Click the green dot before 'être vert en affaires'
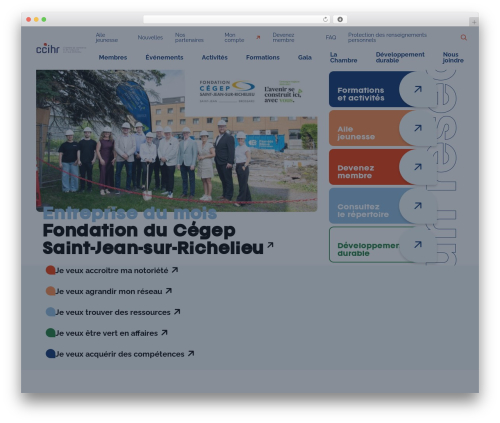 pyautogui.click(x=50, y=333)
